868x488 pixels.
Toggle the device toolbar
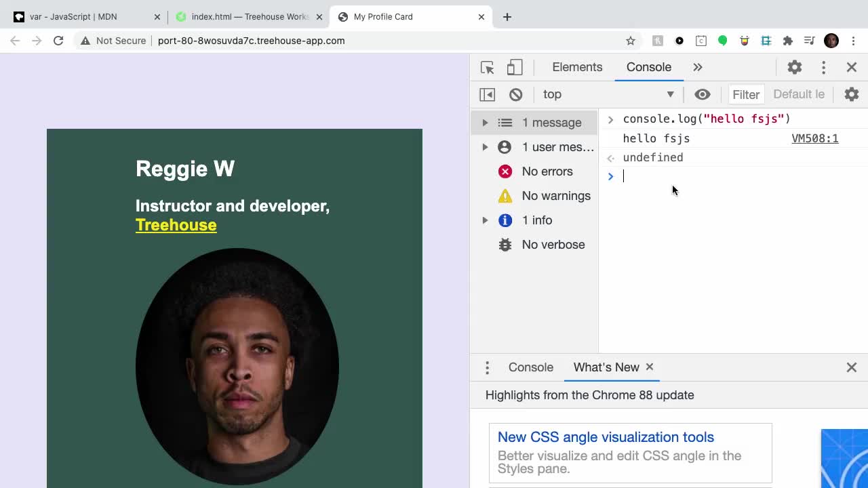tap(514, 67)
